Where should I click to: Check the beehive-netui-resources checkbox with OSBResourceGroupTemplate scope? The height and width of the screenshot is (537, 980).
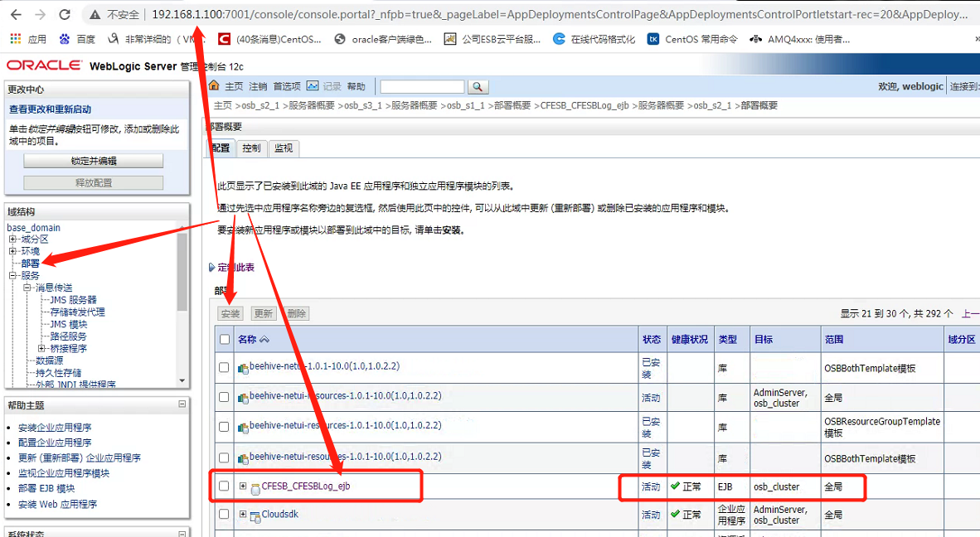[x=224, y=427]
